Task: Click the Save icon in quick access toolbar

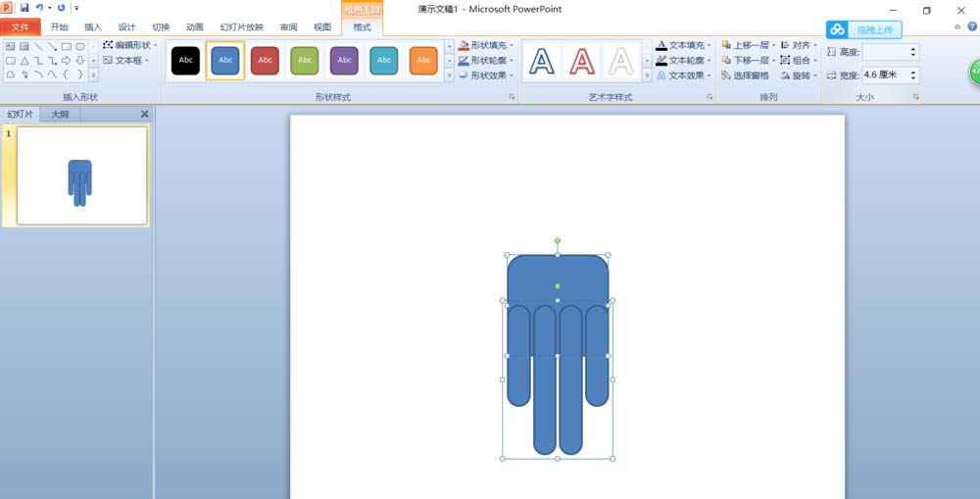Action: pyautogui.click(x=24, y=8)
